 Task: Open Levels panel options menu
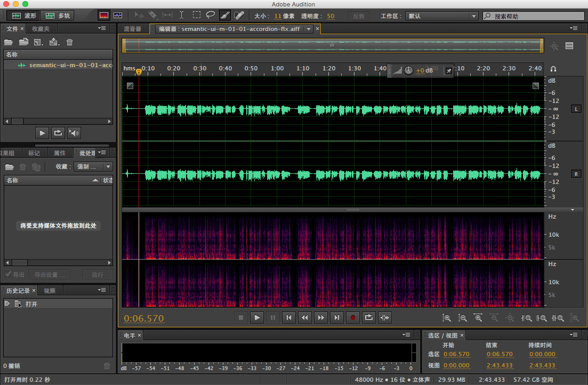[x=406, y=335]
